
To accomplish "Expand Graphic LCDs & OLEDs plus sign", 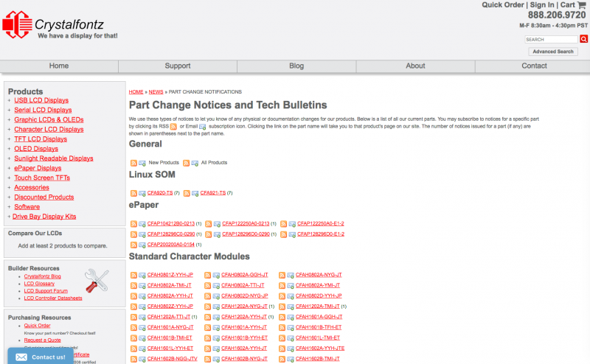I will point(9,119).
